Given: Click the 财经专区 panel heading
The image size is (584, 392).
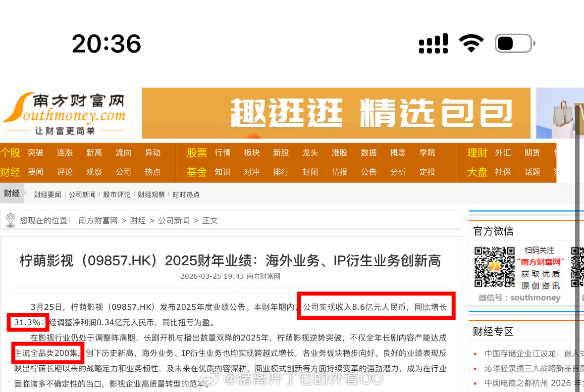Looking at the screenshot, I should pyautogui.click(x=493, y=331).
